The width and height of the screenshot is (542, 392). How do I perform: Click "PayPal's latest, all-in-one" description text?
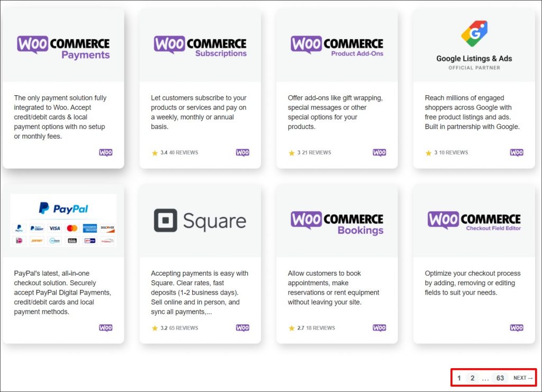click(62, 293)
